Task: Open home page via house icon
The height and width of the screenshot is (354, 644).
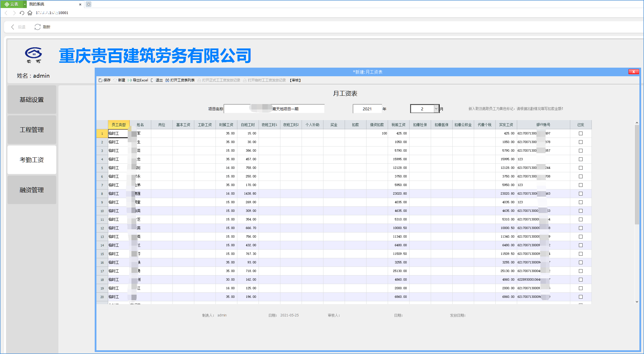Action: tap(30, 13)
